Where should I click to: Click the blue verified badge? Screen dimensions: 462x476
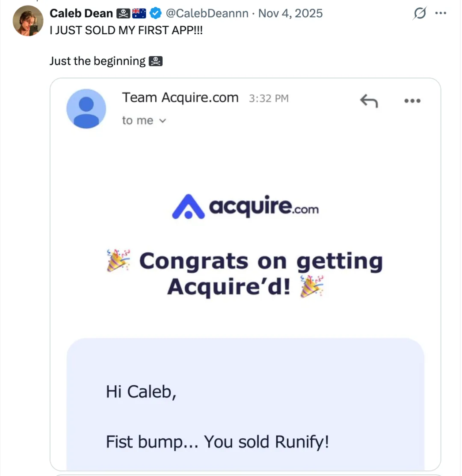click(x=155, y=14)
